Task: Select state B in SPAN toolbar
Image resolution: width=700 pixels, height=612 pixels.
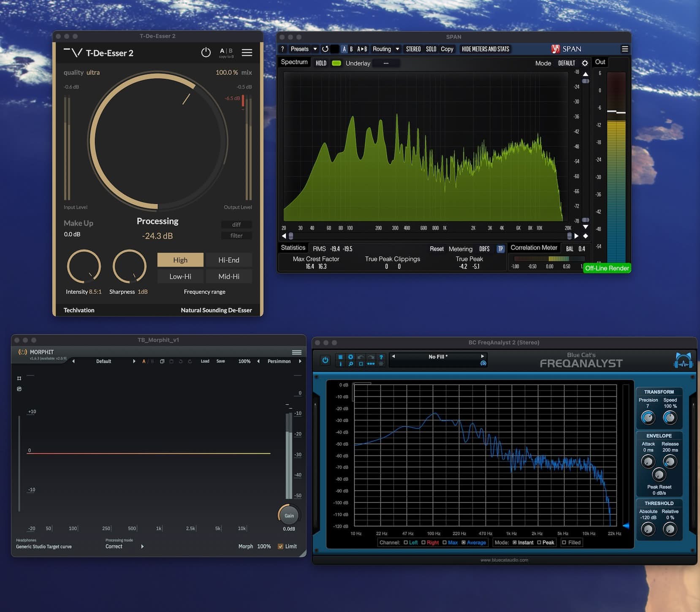Action: click(351, 49)
